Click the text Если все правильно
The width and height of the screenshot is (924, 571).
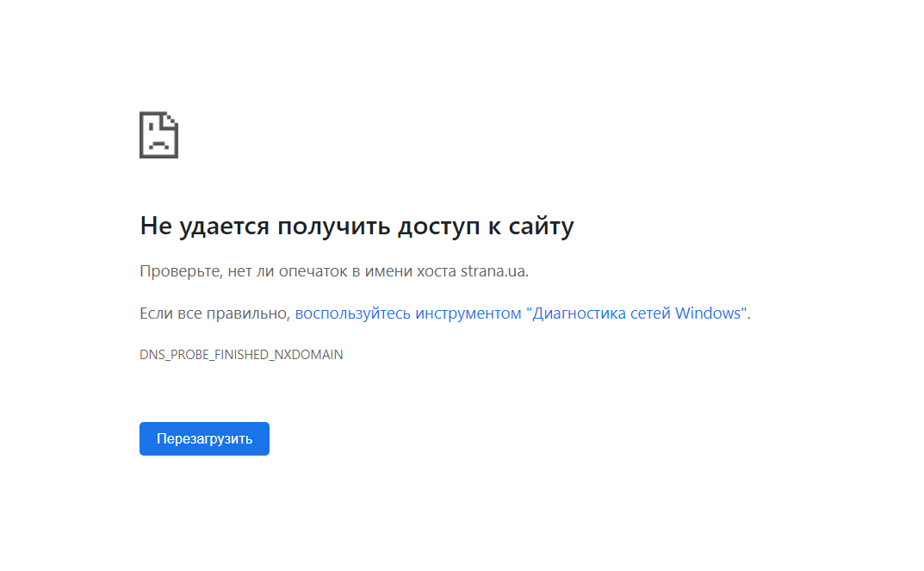[214, 313]
